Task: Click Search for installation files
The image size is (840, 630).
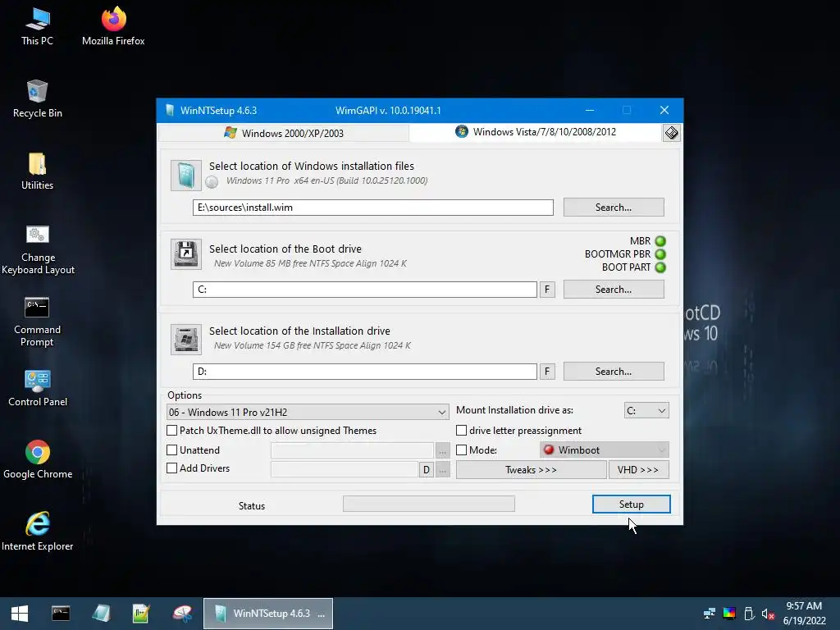Action: [x=614, y=208]
